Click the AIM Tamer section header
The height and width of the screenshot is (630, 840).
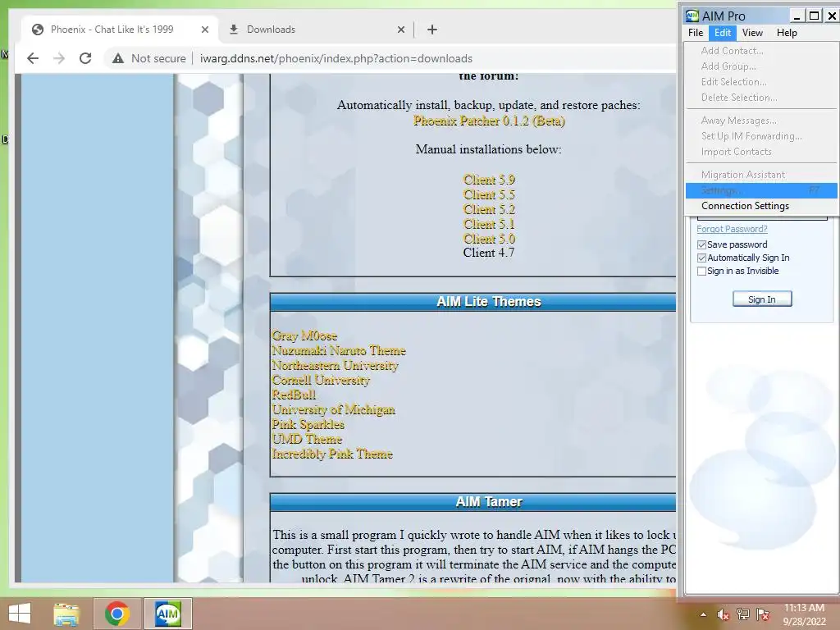coord(489,502)
